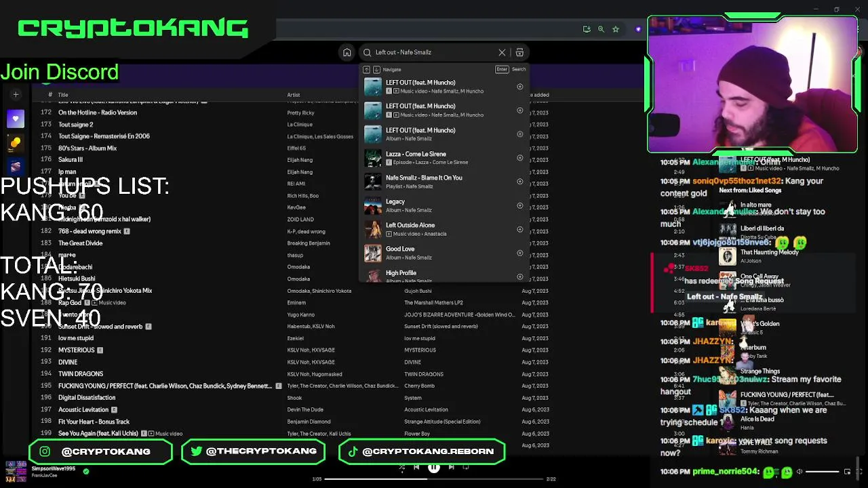868x488 pixels.
Task: Select track 'TWIN DRAGONS' in title column
Action: [81, 374]
